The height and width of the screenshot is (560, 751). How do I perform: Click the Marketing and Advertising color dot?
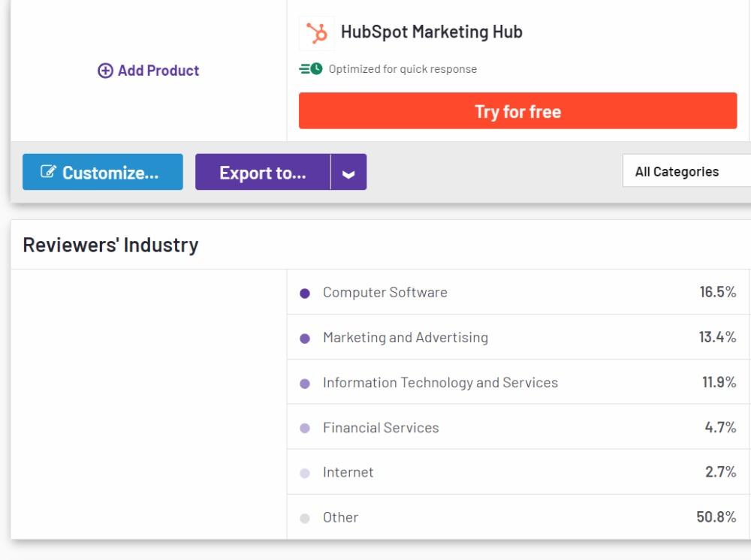coord(305,339)
